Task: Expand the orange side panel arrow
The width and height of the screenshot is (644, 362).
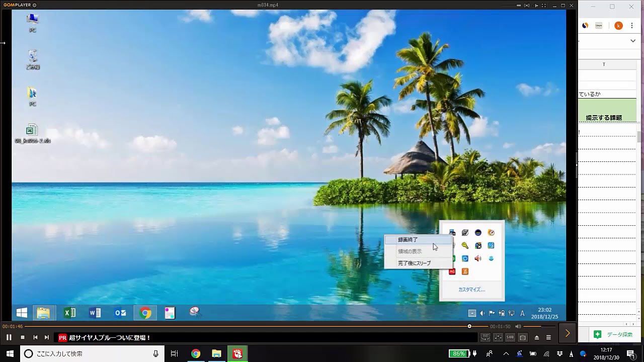Action: pos(568,333)
